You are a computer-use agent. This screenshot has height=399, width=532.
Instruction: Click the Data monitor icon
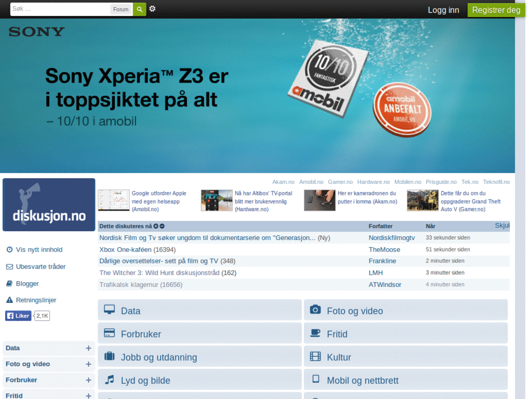point(109,310)
